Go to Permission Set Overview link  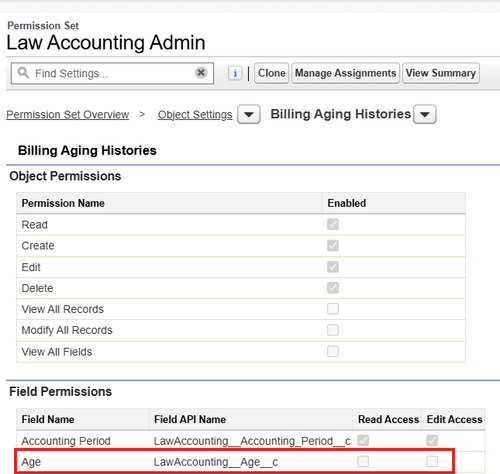point(68,114)
